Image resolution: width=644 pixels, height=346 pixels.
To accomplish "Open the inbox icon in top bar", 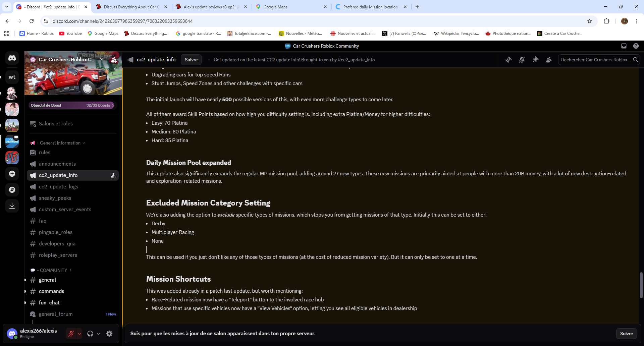I will [624, 46].
